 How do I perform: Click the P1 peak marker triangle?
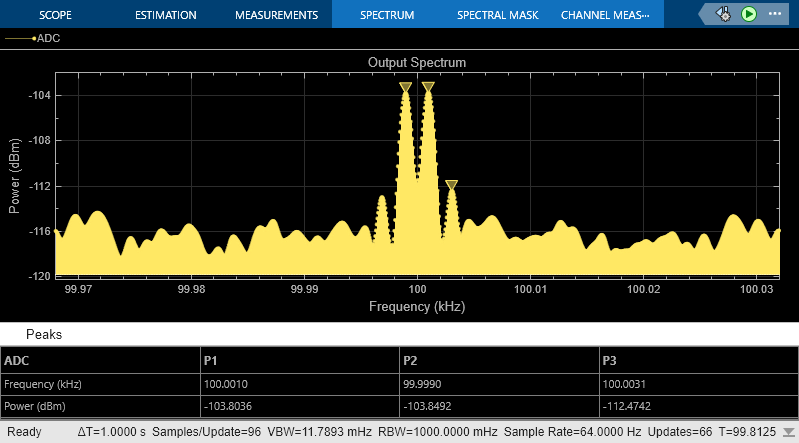[x=428, y=88]
